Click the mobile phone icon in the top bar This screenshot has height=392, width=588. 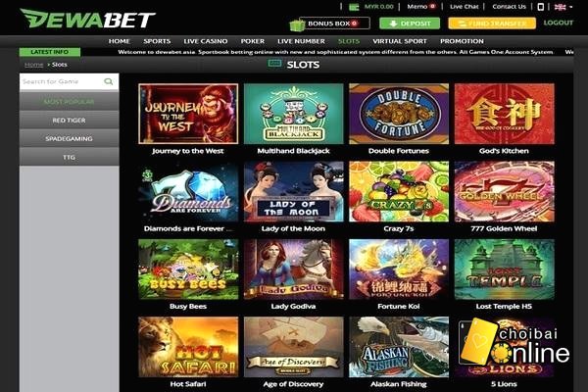[x=540, y=7]
